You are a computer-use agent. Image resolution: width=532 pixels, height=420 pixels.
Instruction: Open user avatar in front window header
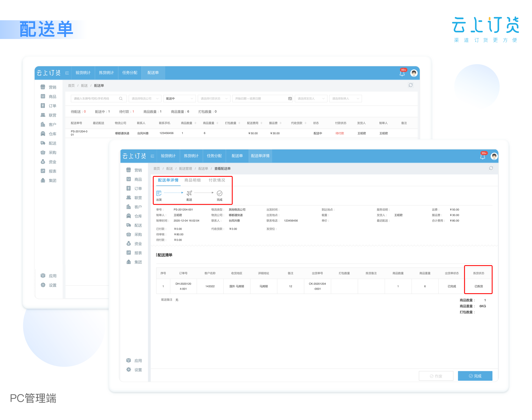pyautogui.click(x=494, y=156)
